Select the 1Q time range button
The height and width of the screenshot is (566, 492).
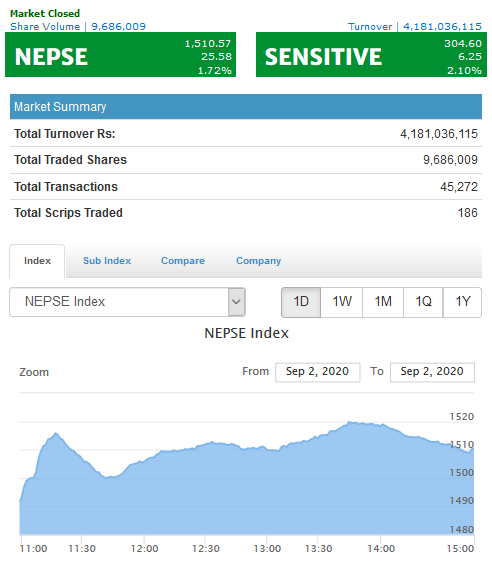423,302
